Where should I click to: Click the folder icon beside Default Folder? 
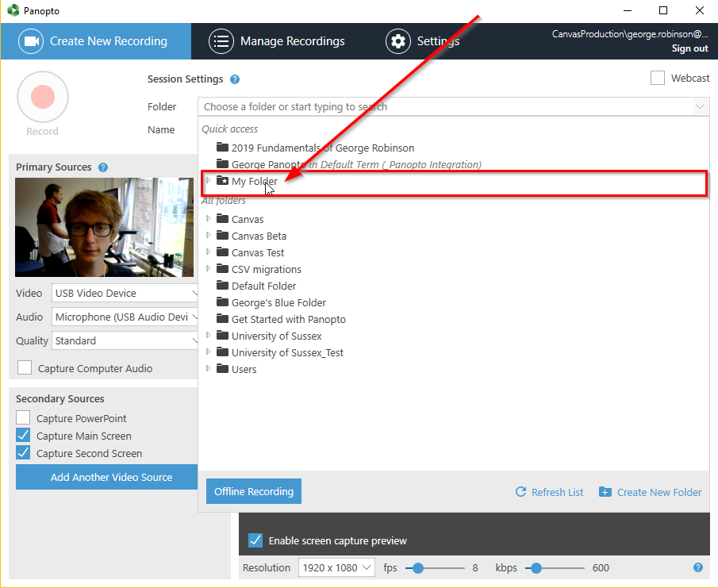point(223,286)
